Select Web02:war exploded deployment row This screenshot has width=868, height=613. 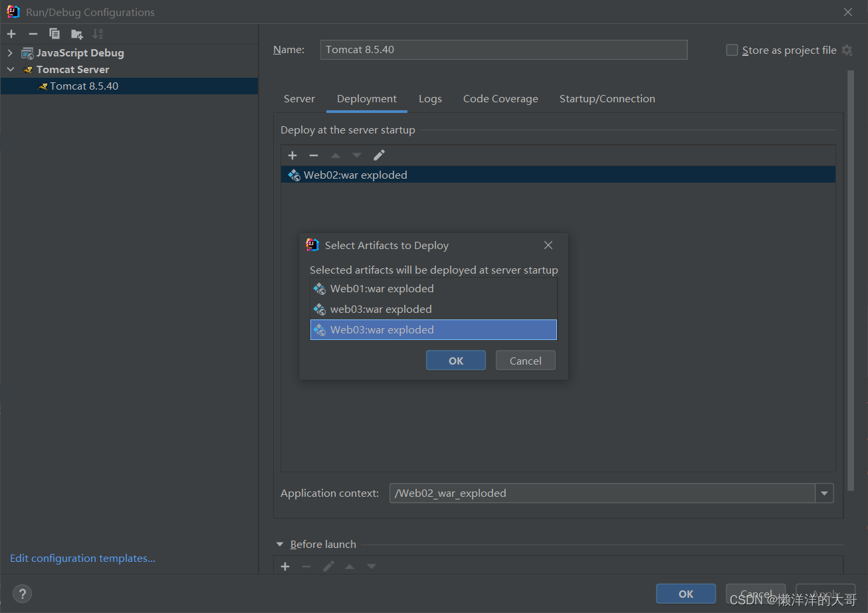[x=558, y=175]
